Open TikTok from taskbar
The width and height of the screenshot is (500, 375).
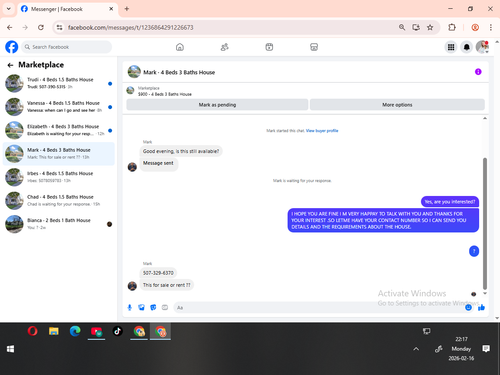coord(118,331)
